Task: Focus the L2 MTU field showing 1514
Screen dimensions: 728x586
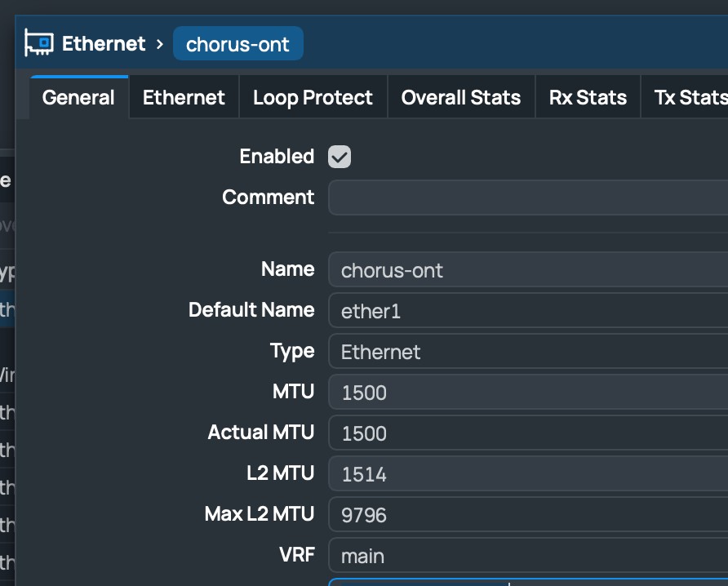Action: tap(527, 474)
